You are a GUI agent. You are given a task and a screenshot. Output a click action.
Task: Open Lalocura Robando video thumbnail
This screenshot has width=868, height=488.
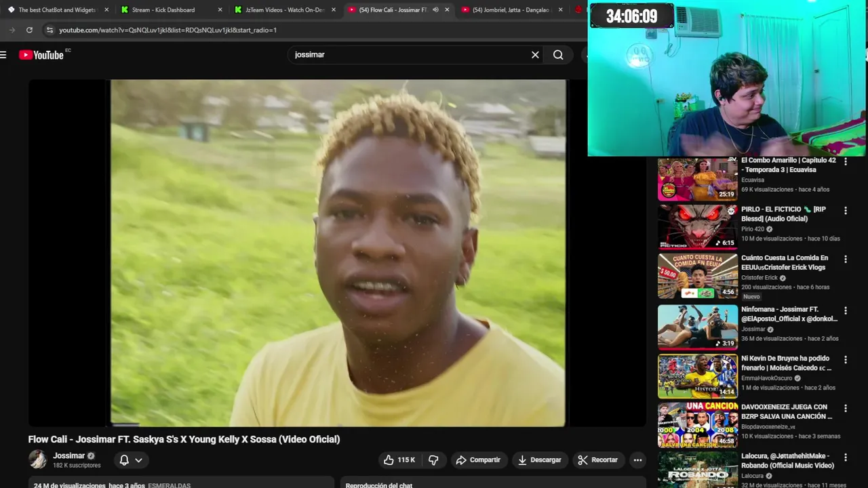click(697, 470)
